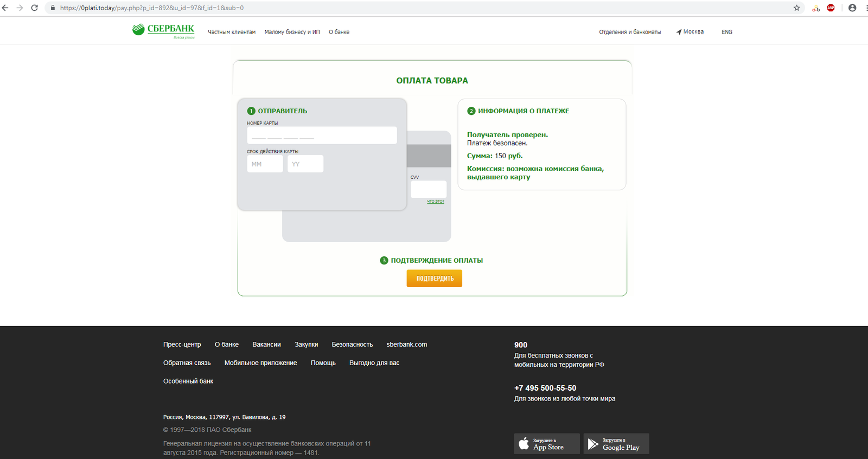Click the 900 phone number
The image size is (868, 459).
coord(521,345)
